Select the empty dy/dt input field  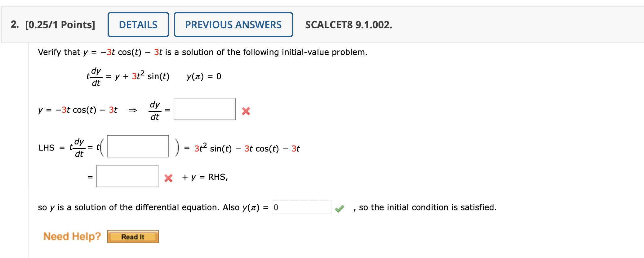click(x=204, y=109)
